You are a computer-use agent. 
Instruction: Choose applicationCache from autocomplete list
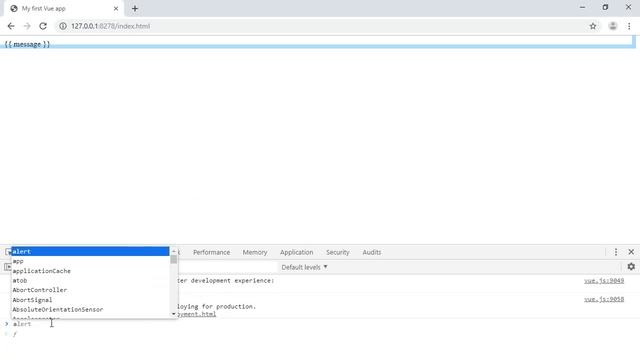[x=90, y=271]
